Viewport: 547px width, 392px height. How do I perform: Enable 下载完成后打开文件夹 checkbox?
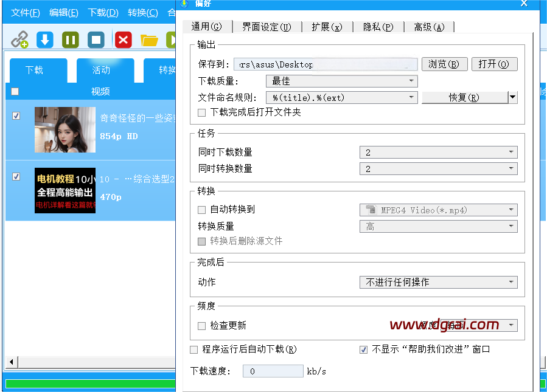pos(202,112)
